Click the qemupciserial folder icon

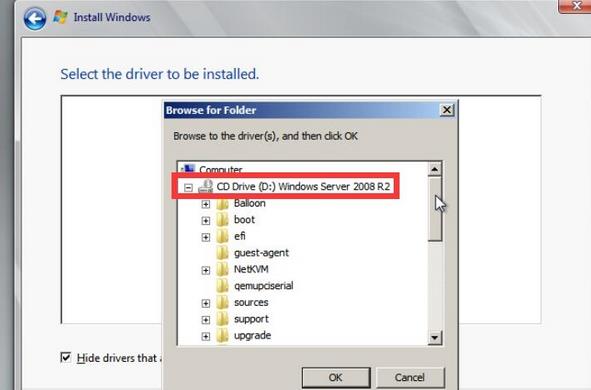[222, 286]
